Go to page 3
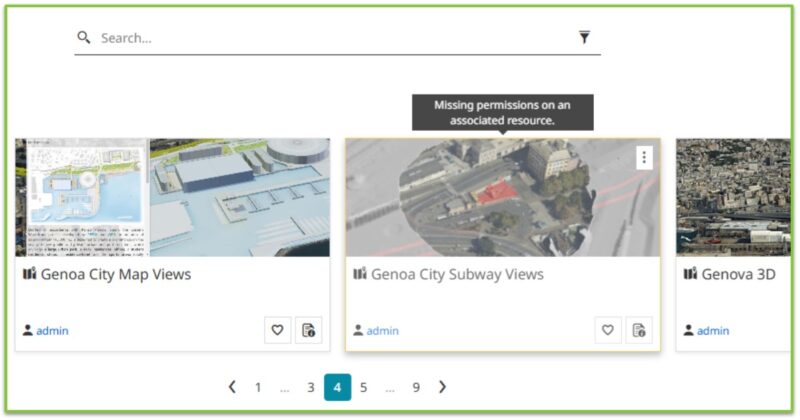Viewport: 800px width, 420px height. [311, 387]
